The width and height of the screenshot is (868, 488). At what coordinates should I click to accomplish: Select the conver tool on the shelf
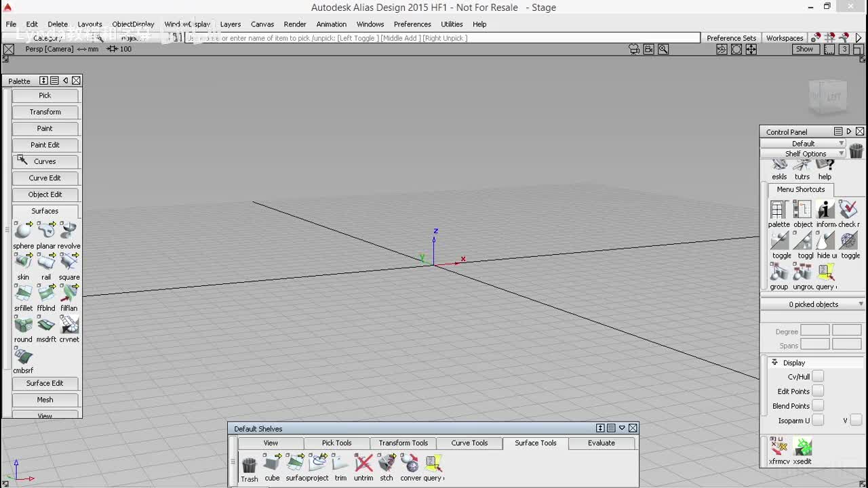pyautogui.click(x=410, y=463)
